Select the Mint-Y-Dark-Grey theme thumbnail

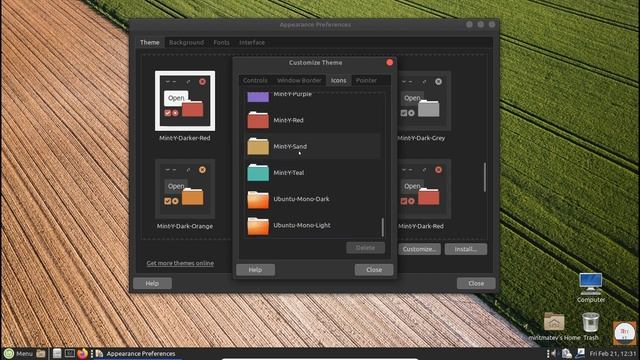pos(423,101)
